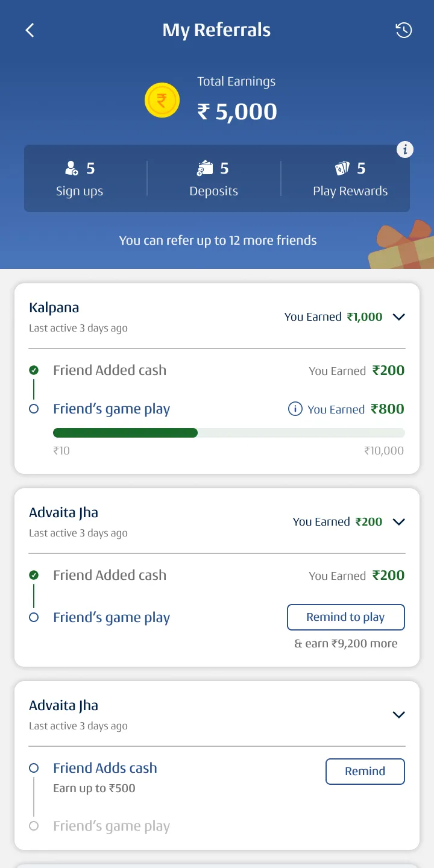Tap Kalpana's green Friend Added cash checkmark

point(34,370)
